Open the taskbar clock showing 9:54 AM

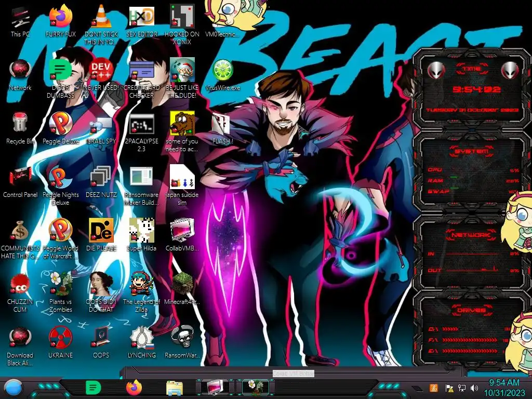point(504,388)
